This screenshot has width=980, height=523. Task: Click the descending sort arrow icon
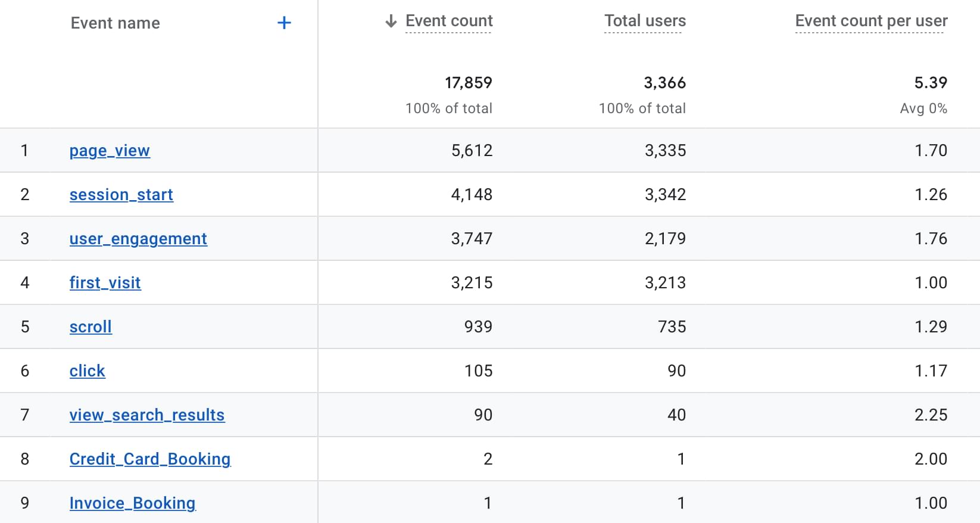tap(391, 21)
